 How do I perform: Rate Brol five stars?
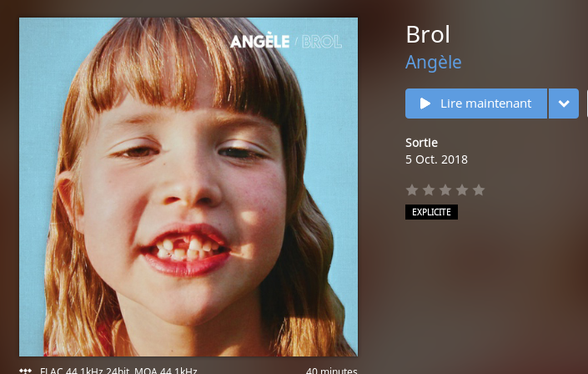pos(479,190)
